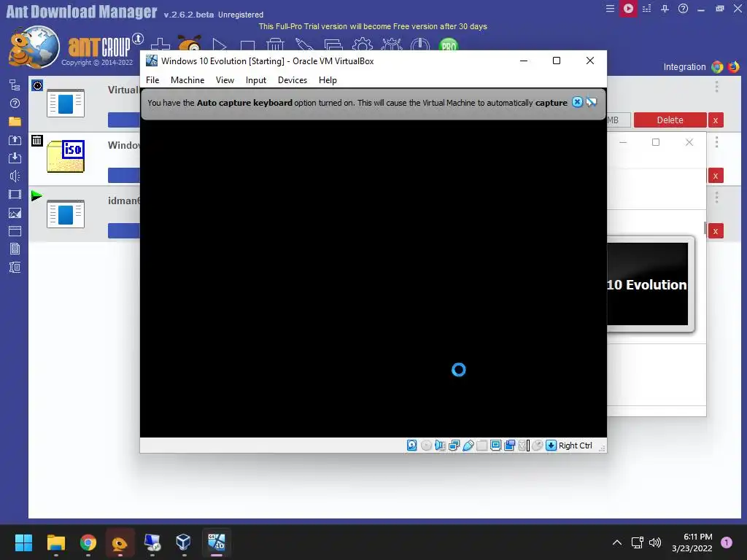
Task: Click the hard disk activity icon in VM status bar
Action: (412, 446)
